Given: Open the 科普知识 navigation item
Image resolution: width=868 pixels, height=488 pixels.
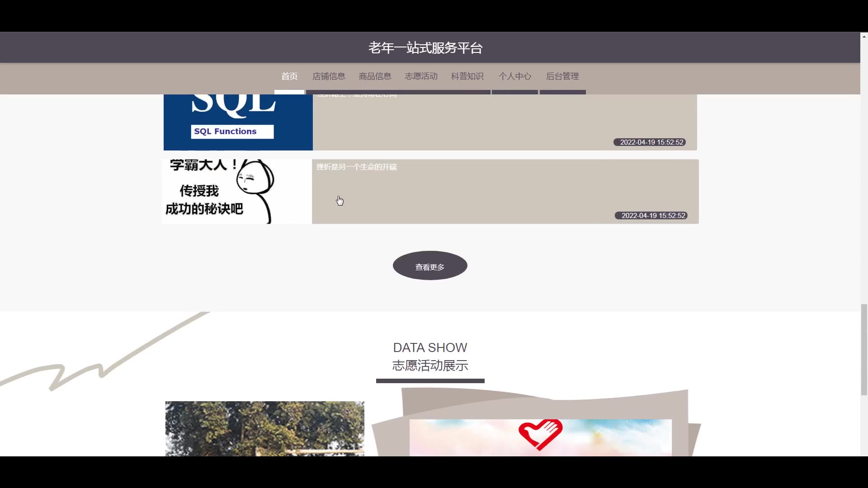Looking at the screenshot, I should 467,76.
